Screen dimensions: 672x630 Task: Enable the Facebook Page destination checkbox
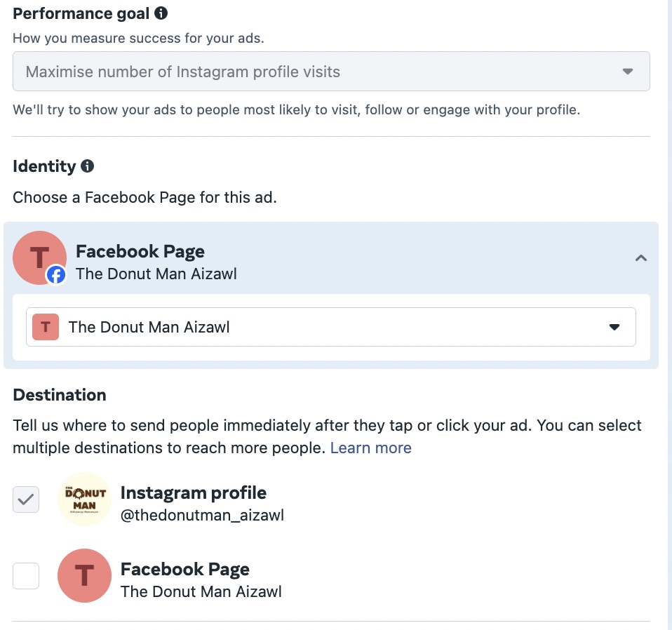(26, 576)
